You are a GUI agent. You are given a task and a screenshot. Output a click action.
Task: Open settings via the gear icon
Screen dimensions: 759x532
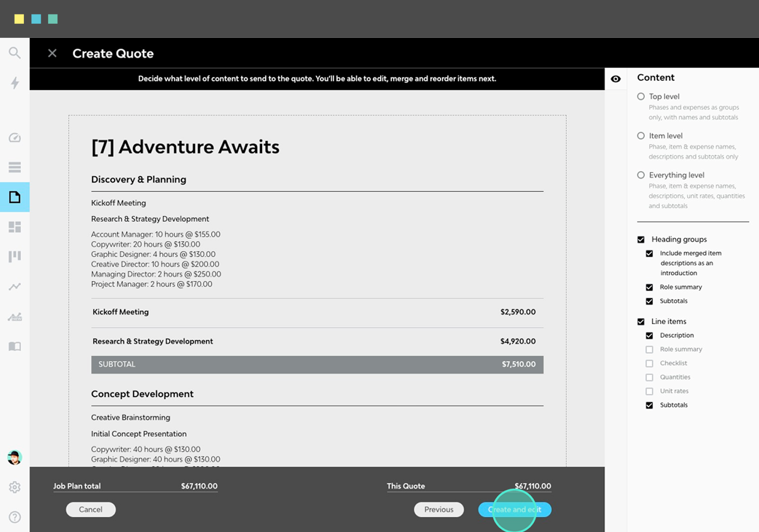pos(15,487)
